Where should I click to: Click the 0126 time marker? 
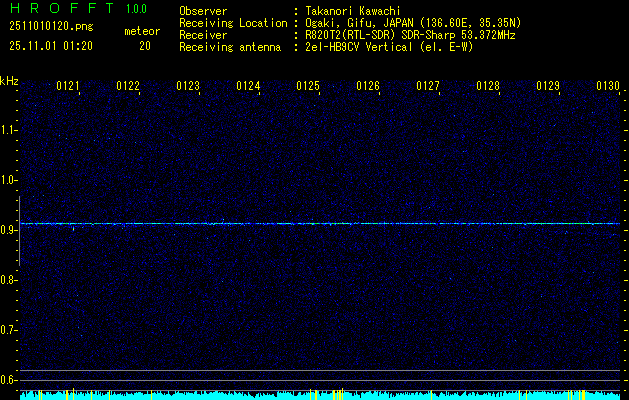click(368, 86)
